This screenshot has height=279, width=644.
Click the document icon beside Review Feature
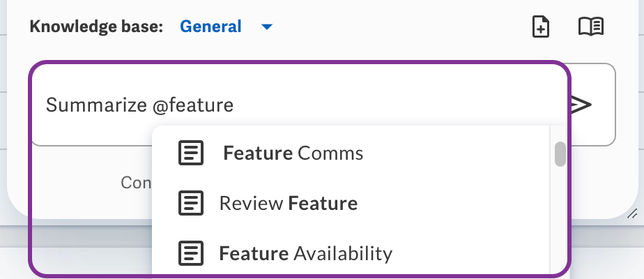(x=191, y=203)
